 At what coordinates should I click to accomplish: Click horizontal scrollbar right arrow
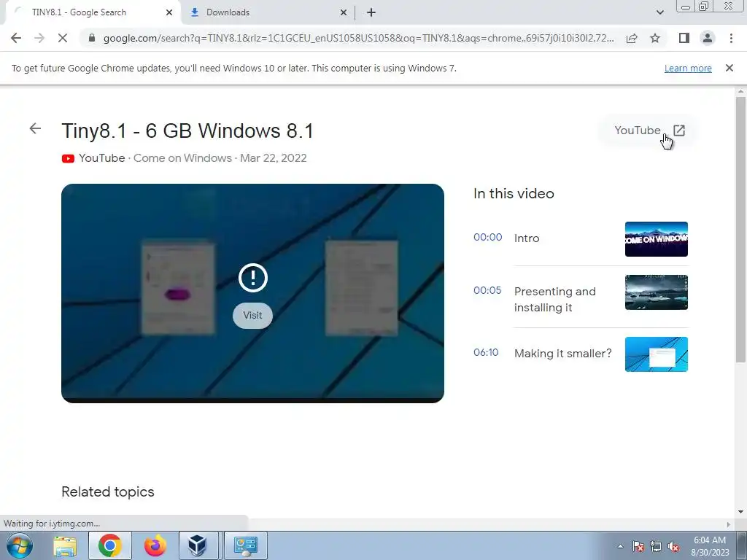728,524
